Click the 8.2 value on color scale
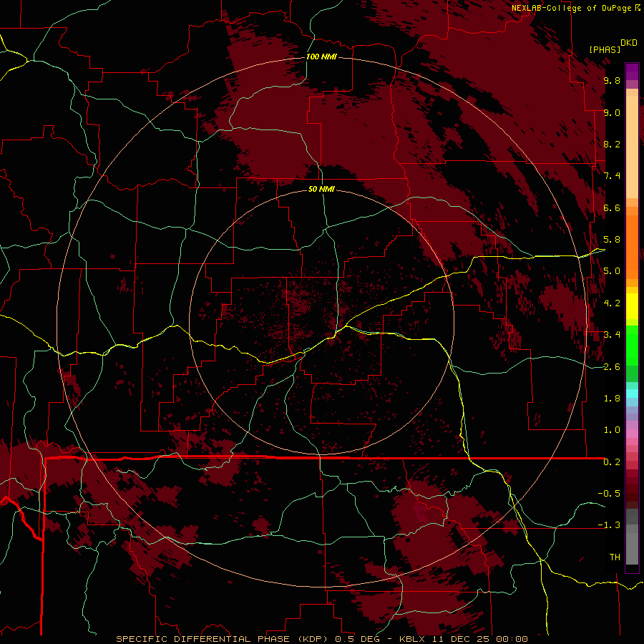Image resolution: width=644 pixels, height=644 pixels. tap(612, 144)
